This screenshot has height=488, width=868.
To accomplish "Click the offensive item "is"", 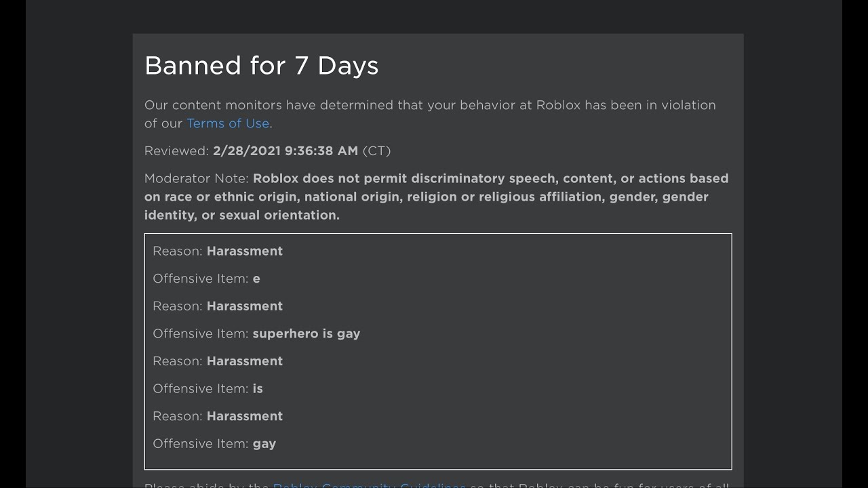I will pyautogui.click(x=258, y=388).
